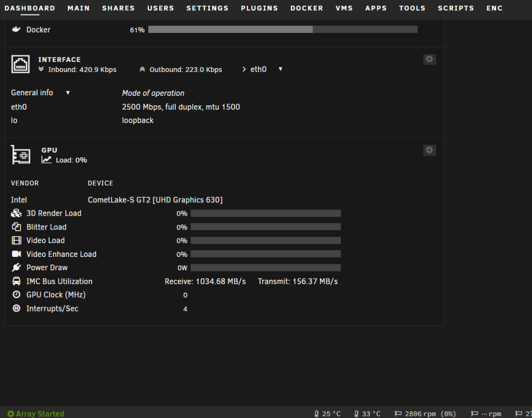Click the '··· rpm' fan flag icon
The width and height of the screenshot is (532, 418).
click(x=475, y=414)
